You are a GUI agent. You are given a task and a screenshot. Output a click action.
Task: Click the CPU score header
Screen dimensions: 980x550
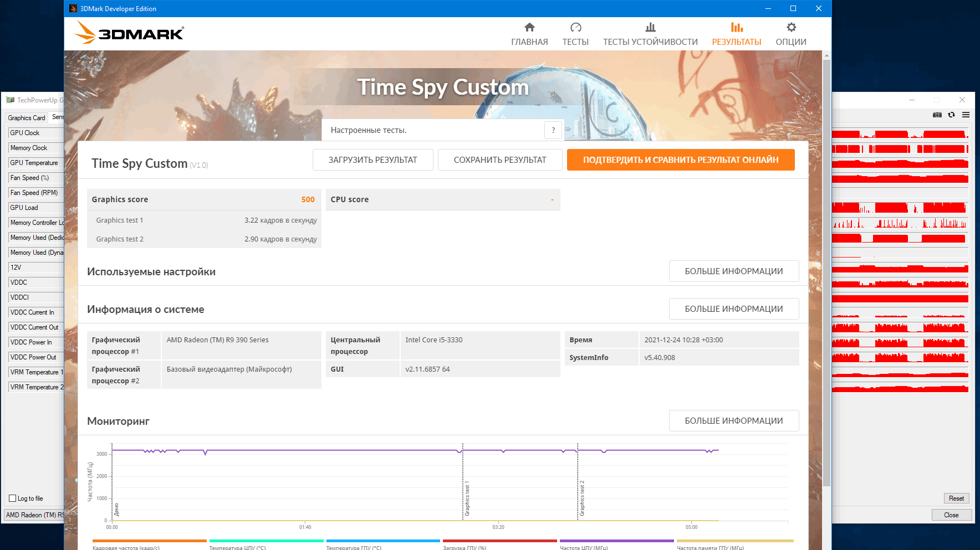(x=443, y=199)
